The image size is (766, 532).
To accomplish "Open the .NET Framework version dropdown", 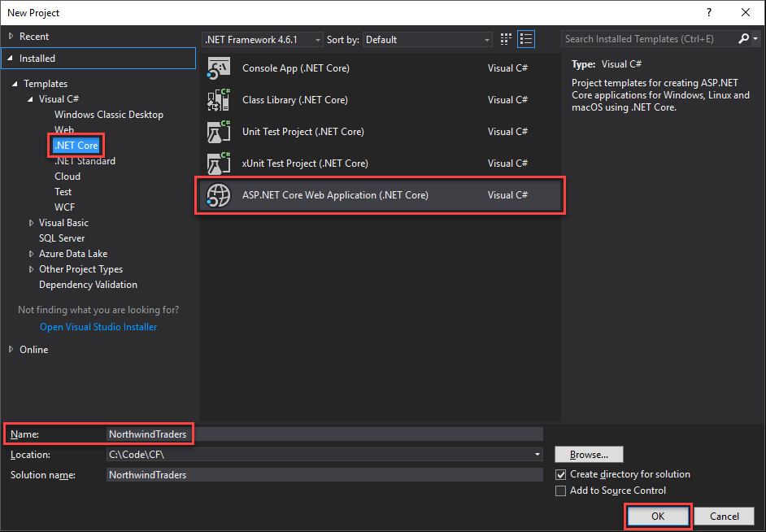I will (x=262, y=39).
